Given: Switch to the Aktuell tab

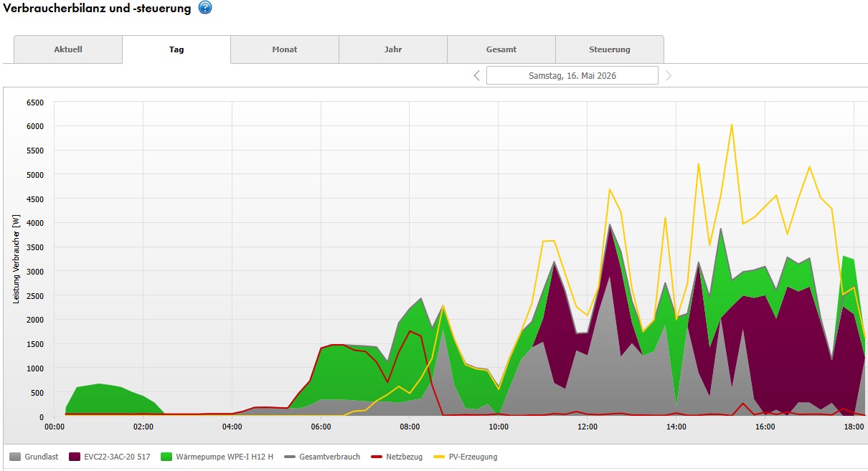Looking at the screenshot, I should tap(68, 49).
